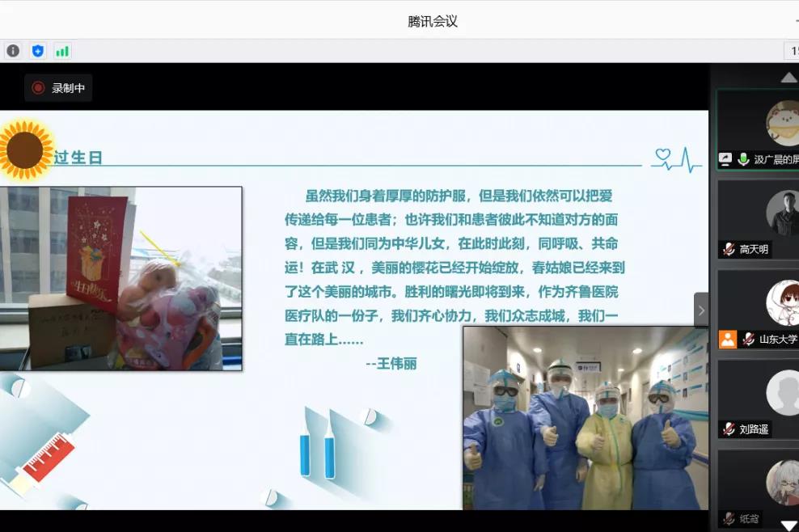Toggle the muted mic beside 山东大学
Viewport: 799px width, 532px height.
(x=748, y=340)
